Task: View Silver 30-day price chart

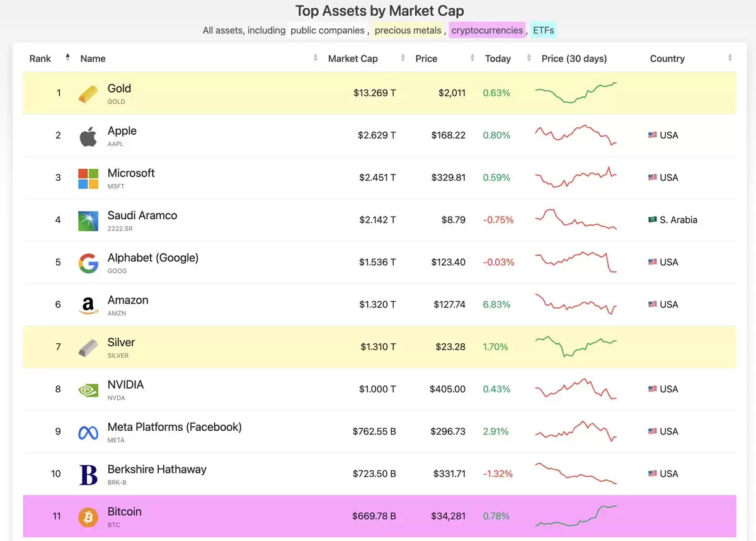Action: 576,346
